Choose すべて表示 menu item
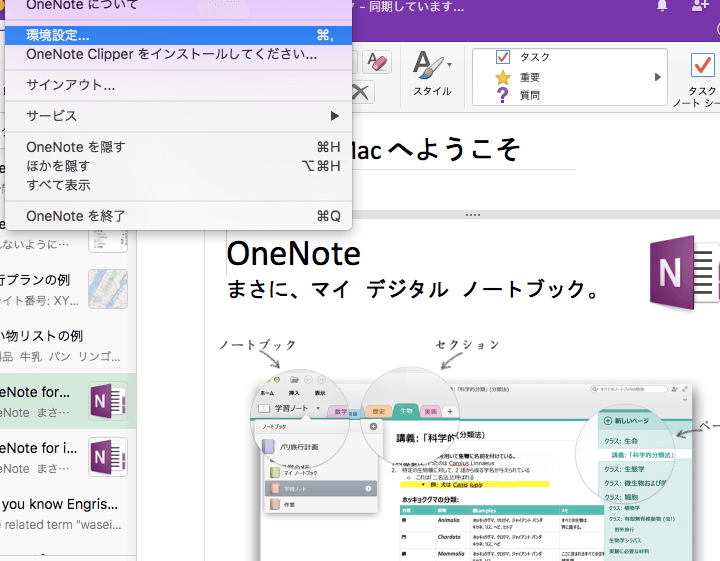This screenshot has height=561, width=720. point(178,185)
